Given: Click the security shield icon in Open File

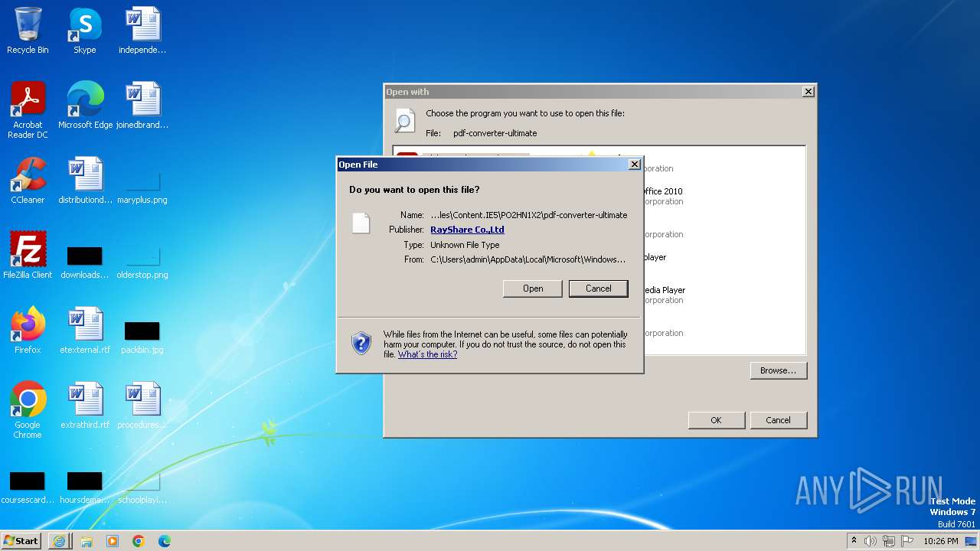Looking at the screenshot, I should [361, 344].
